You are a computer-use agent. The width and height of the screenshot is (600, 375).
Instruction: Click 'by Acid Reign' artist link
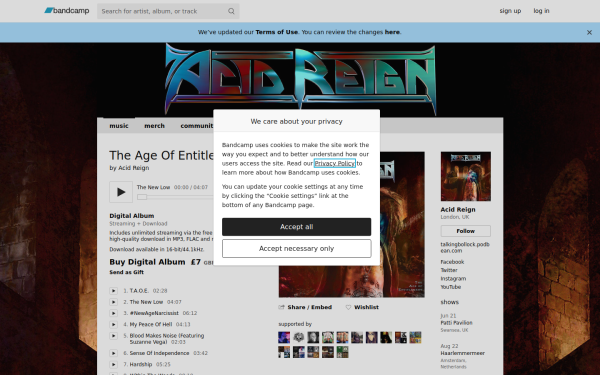134,168
